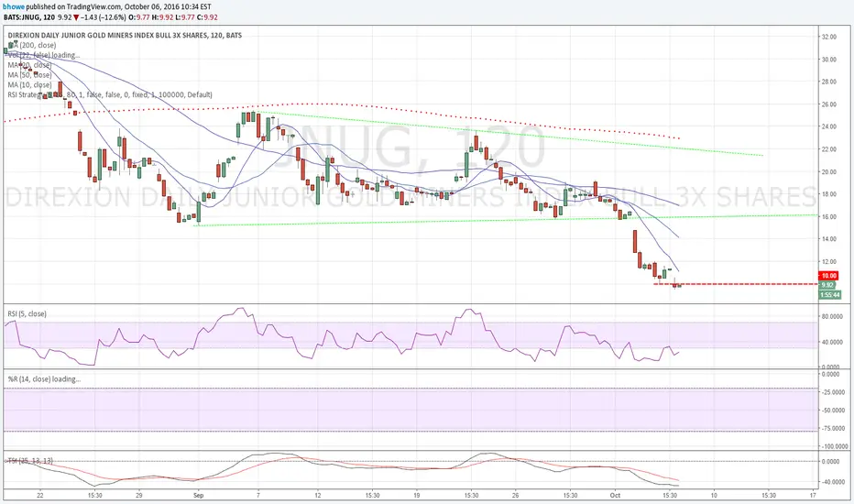Image resolution: width=854 pixels, height=504 pixels.
Task: Click the -50.0000 %R scale label
Action: coord(835,411)
